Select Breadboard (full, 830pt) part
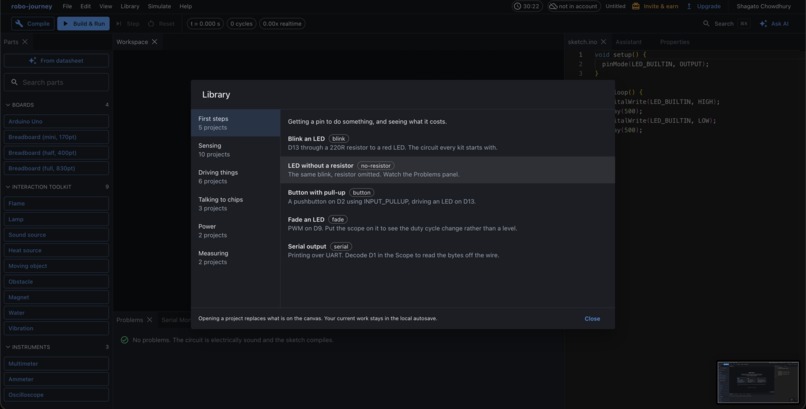 57,168
